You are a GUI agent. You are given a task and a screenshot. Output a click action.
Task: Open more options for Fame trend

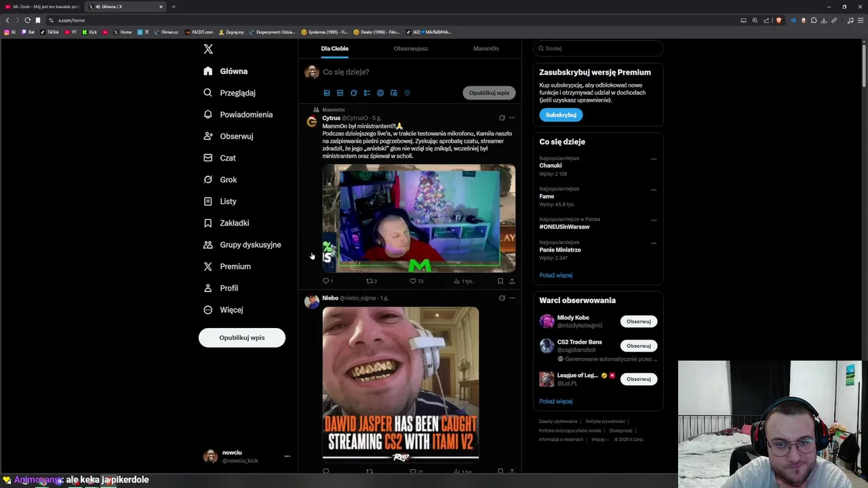(654, 190)
